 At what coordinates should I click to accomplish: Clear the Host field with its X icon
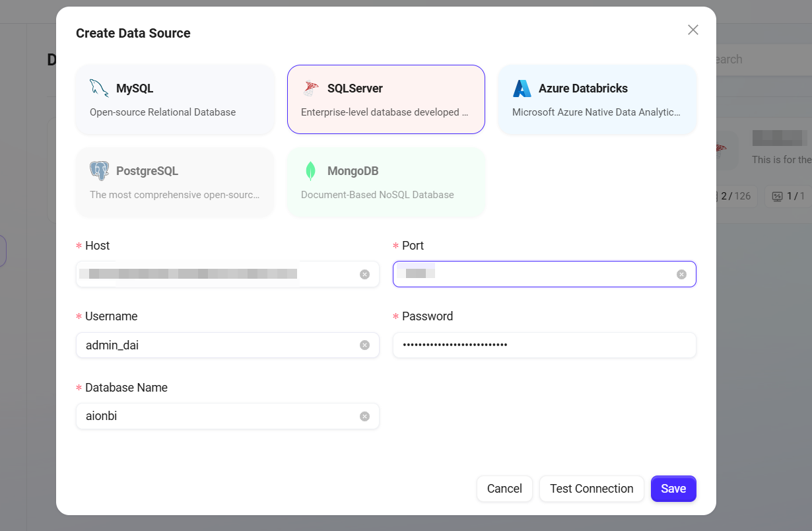pyautogui.click(x=364, y=274)
